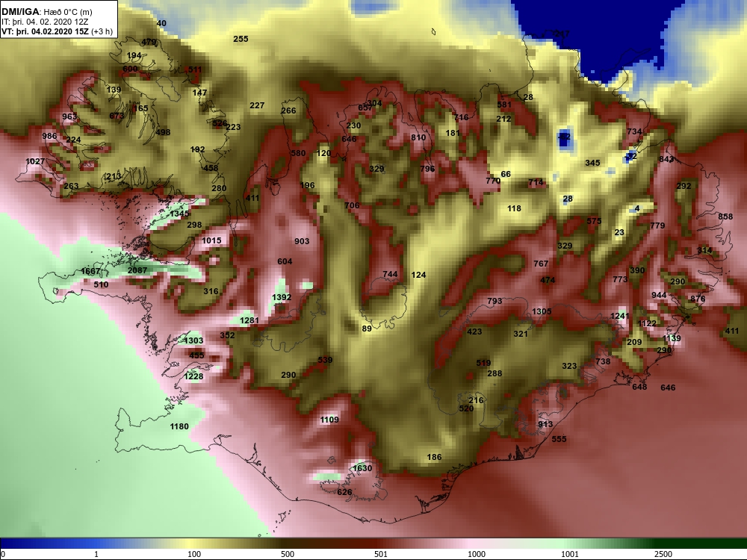Click the 793 map value
747x560 pixels.
495,301
